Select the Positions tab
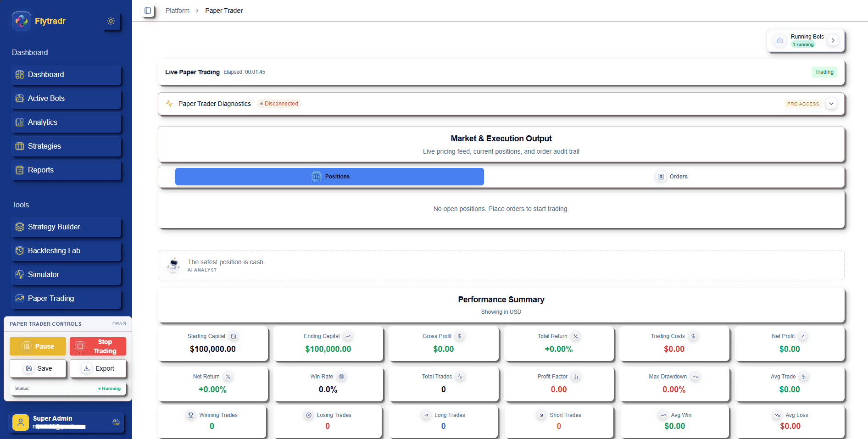The width and height of the screenshot is (868, 439). pos(329,177)
